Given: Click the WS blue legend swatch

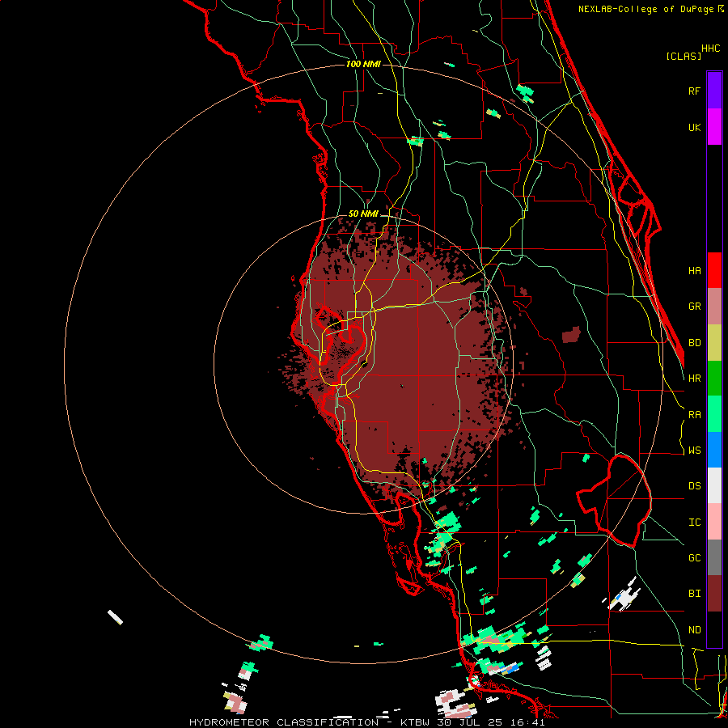Looking at the screenshot, I should coord(714,450).
